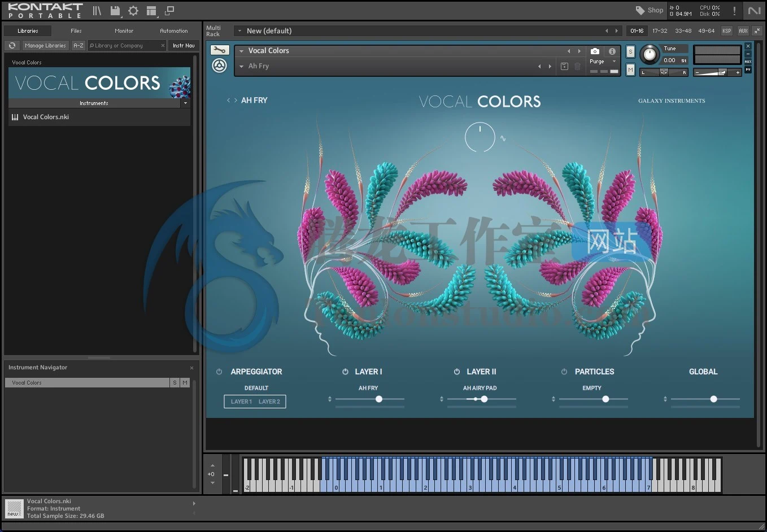Image resolution: width=767 pixels, height=532 pixels.
Task: Click the save snapshot icon
Action: tap(564, 66)
